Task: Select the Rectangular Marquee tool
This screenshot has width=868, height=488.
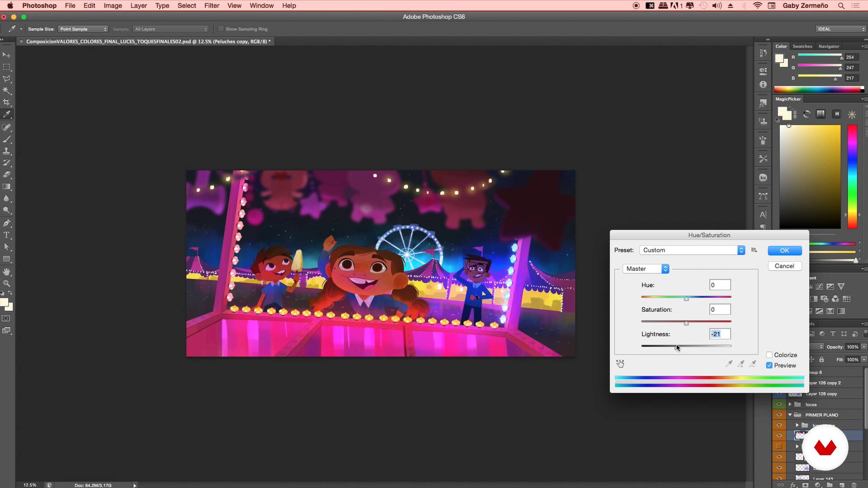Action: click(x=7, y=67)
